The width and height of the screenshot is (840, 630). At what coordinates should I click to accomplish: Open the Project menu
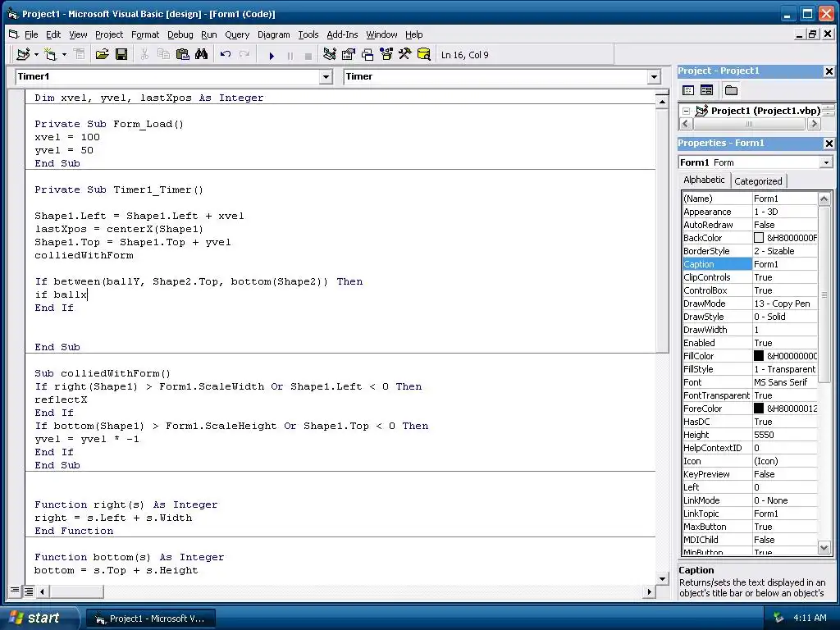109,34
